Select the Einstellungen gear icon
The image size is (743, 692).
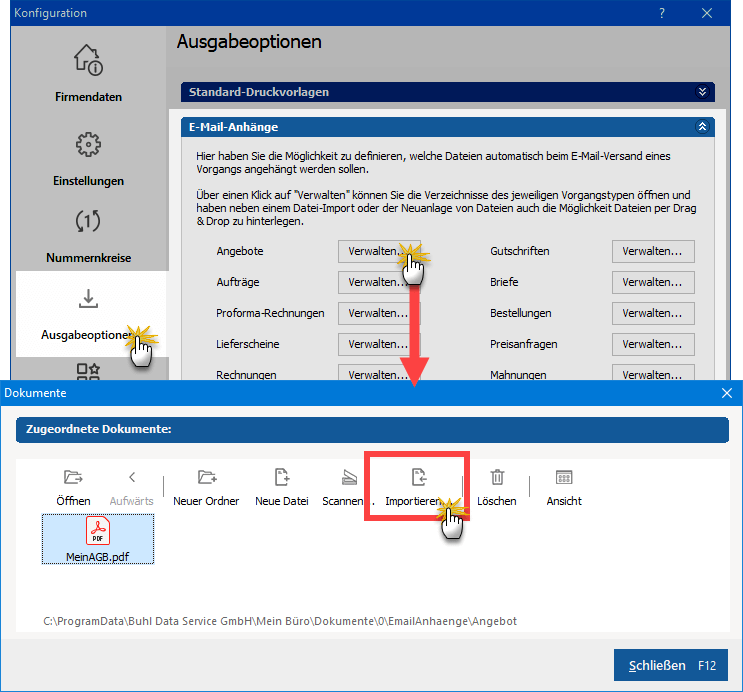tap(88, 147)
